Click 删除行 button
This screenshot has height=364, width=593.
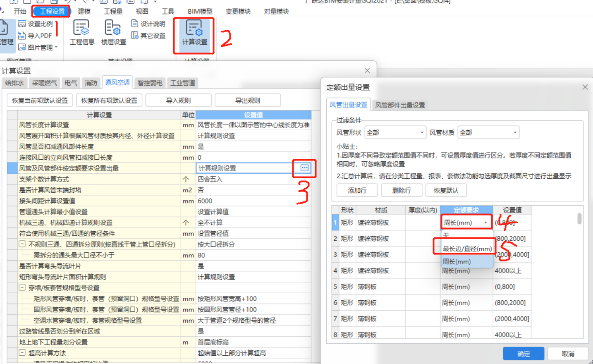(402, 190)
